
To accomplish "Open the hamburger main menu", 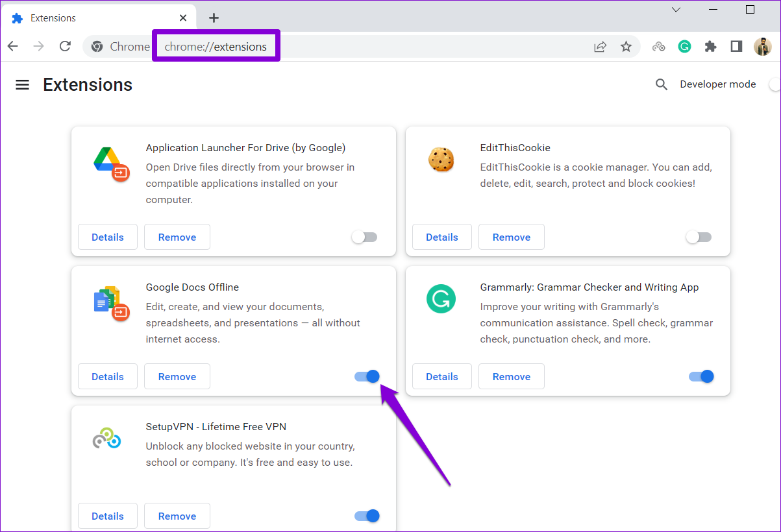I will point(23,85).
